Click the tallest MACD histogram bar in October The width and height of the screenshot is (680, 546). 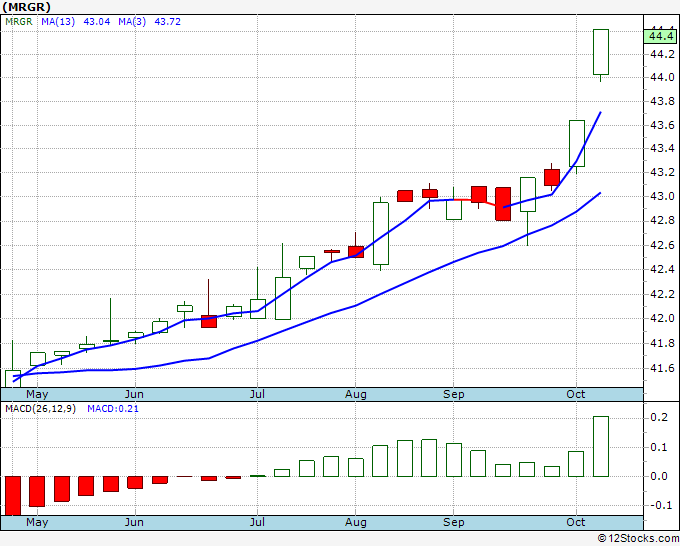(x=601, y=446)
